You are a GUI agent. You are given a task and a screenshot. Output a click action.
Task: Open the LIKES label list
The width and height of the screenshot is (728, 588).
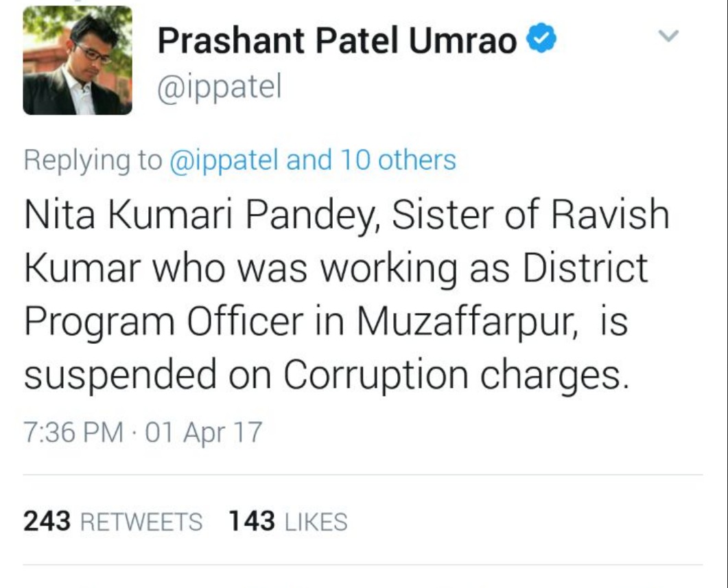click(x=316, y=522)
